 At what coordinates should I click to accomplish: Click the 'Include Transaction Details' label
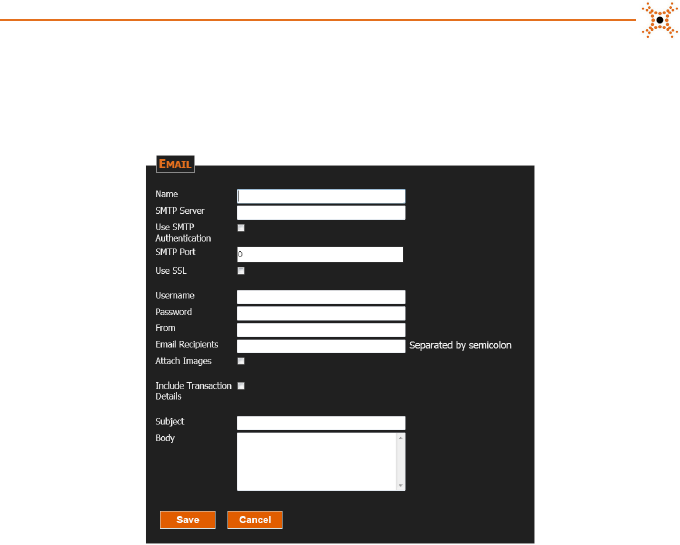tap(193, 391)
